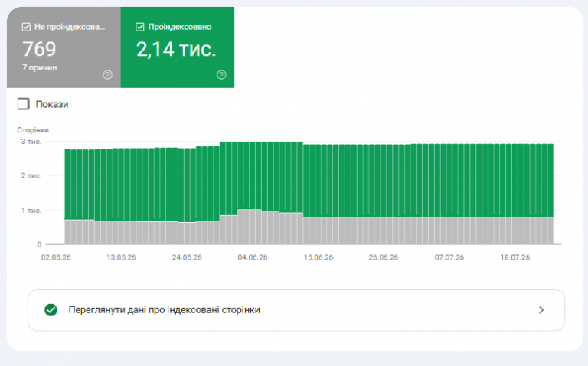
Task: Click the 7 причин text
Action: 40,68
